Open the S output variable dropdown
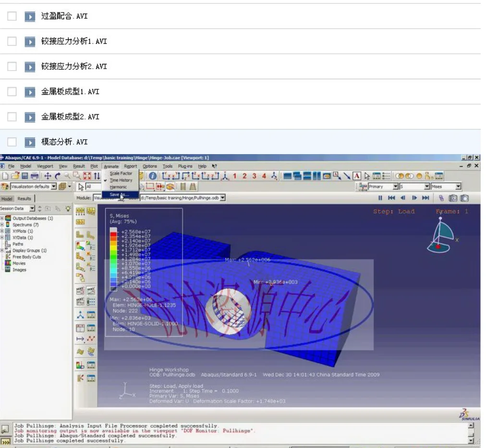The width and height of the screenshot is (486, 448). (x=427, y=186)
